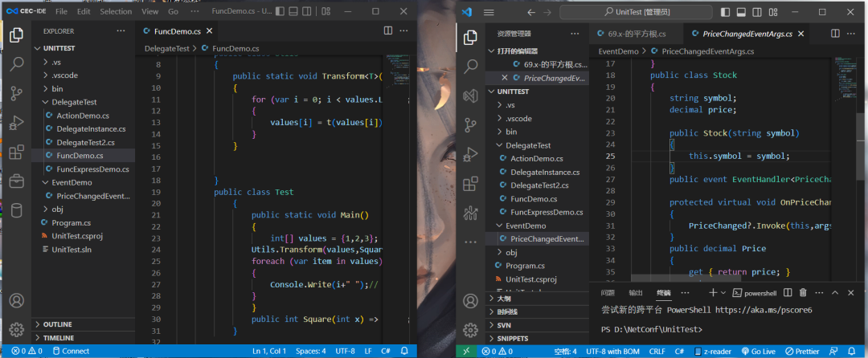Click the chart icon in VS Code activity bar

(x=470, y=213)
